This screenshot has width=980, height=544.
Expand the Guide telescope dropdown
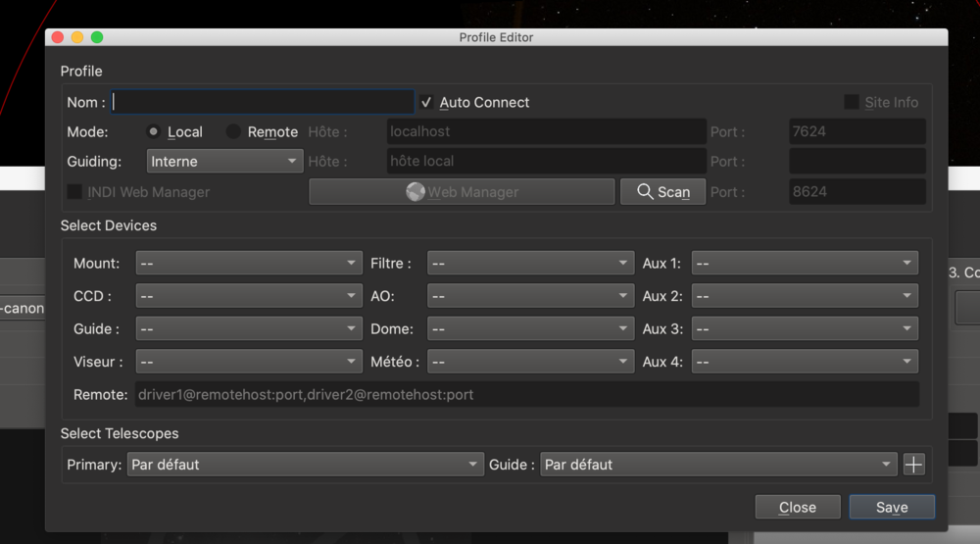tap(718, 465)
